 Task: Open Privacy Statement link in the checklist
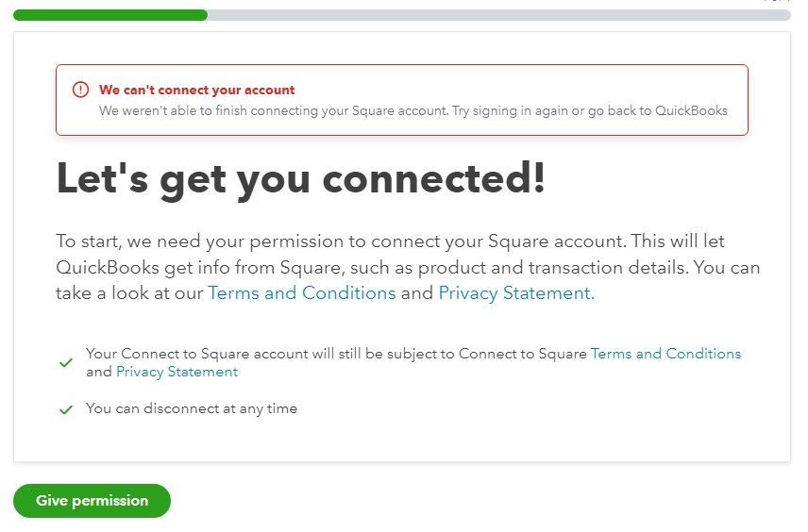(x=177, y=372)
